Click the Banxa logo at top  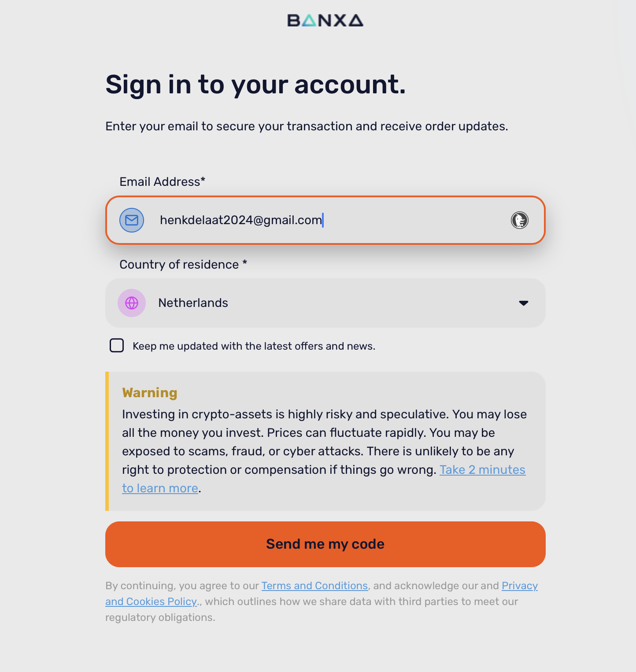tap(325, 20)
